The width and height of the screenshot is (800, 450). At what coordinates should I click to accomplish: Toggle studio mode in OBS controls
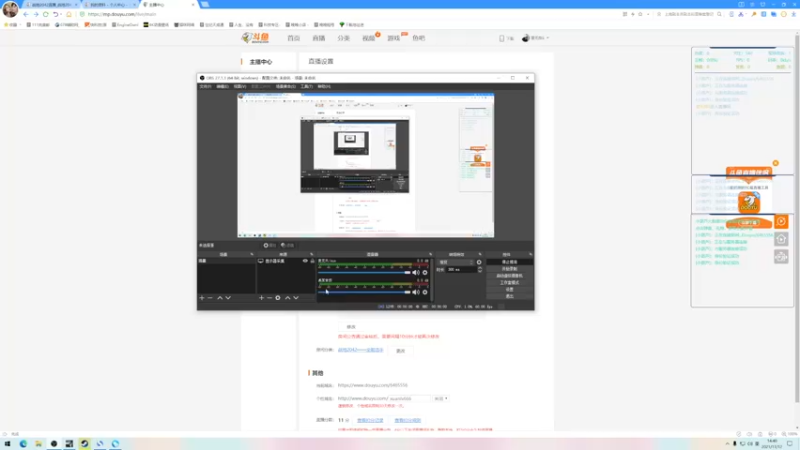tap(509, 282)
